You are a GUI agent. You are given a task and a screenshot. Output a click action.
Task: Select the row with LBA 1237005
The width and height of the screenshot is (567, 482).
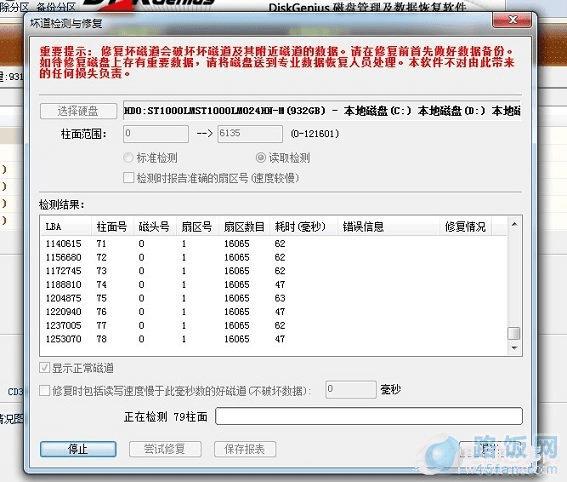pyautogui.click(x=274, y=325)
